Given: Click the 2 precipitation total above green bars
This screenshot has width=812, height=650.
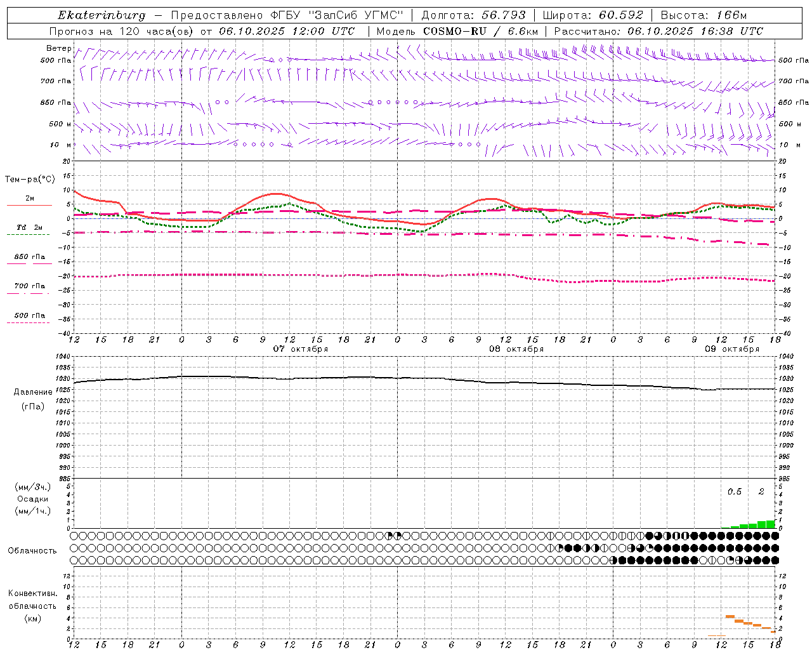Looking at the screenshot, I should tap(761, 492).
